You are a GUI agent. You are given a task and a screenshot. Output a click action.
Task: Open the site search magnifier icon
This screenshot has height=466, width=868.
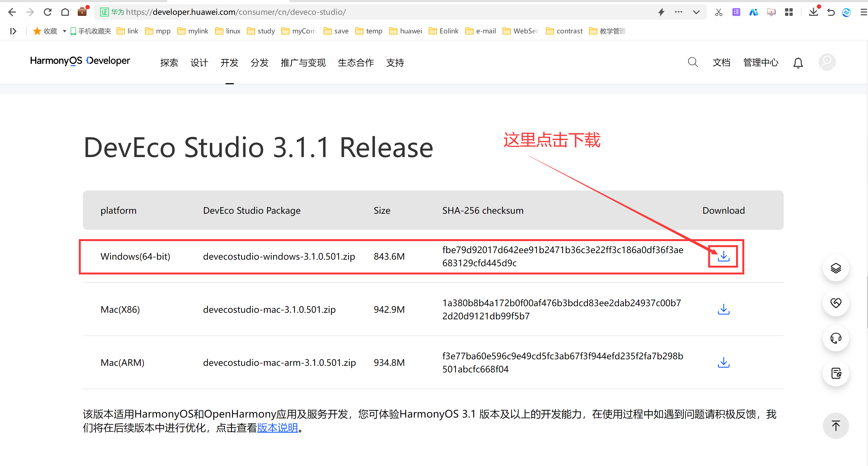pyautogui.click(x=693, y=62)
